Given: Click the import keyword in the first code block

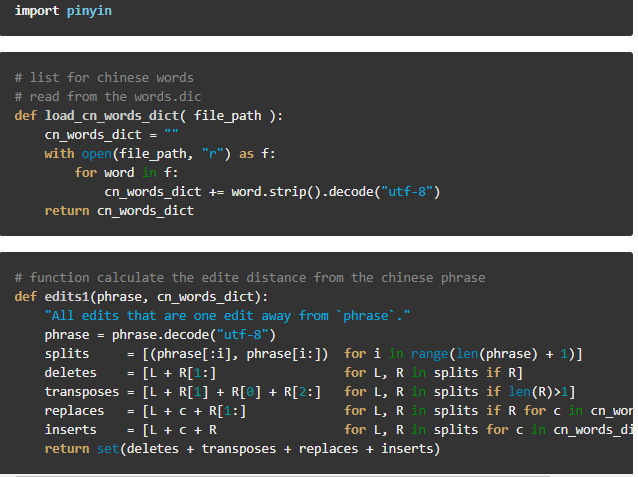Looking at the screenshot, I should tap(37, 11).
